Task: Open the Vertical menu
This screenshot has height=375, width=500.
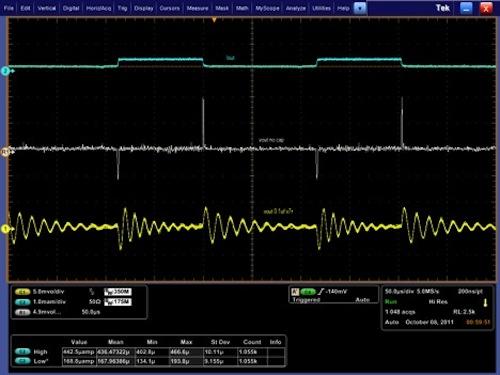Action: pyautogui.click(x=47, y=8)
